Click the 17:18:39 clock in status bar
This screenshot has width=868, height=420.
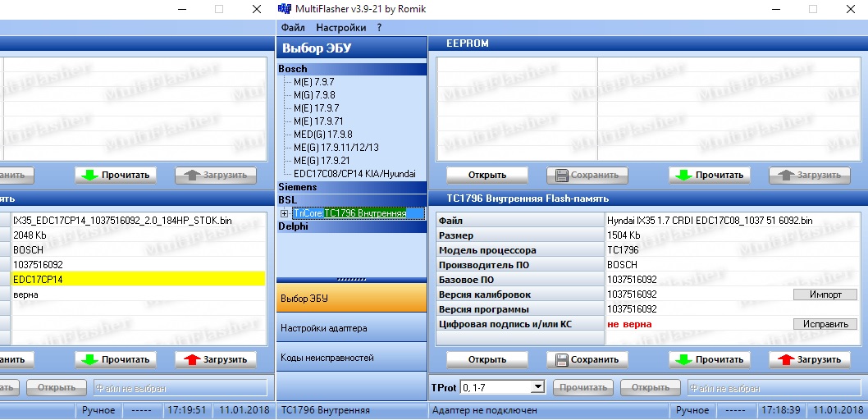[x=780, y=411]
